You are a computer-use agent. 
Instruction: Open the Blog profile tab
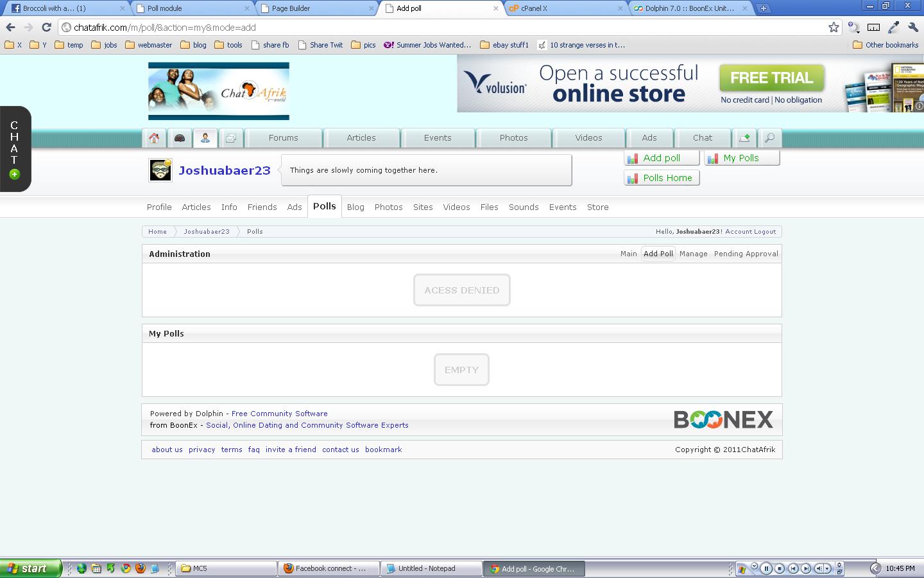(355, 207)
